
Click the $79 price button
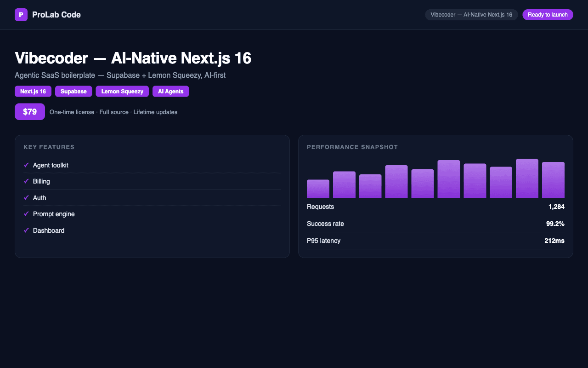coord(30,112)
